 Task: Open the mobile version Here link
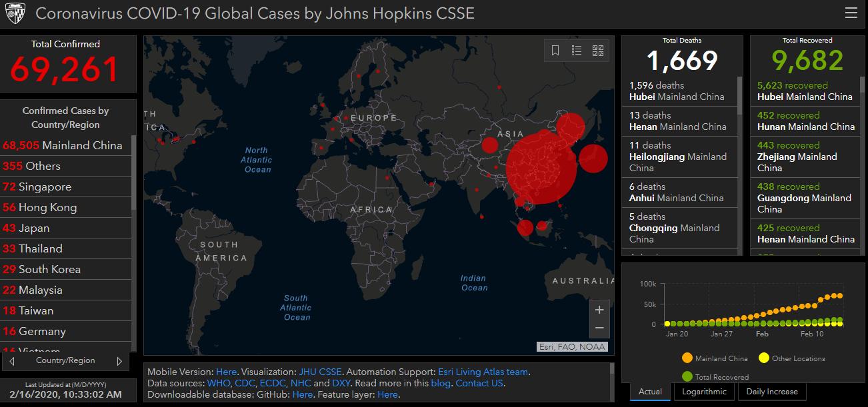tap(226, 372)
